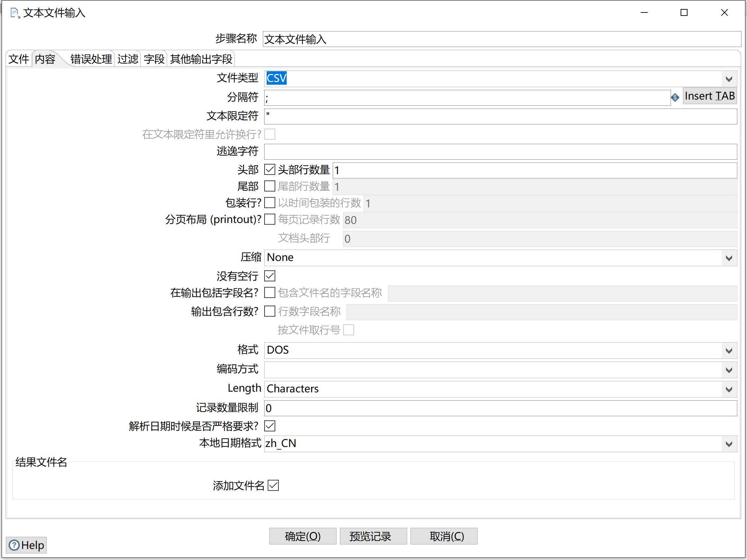Toggle the 添加文件名 checkbox
The height and width of the screenshot is (560, 747).
pyautogui.click(x=273, y=485)
